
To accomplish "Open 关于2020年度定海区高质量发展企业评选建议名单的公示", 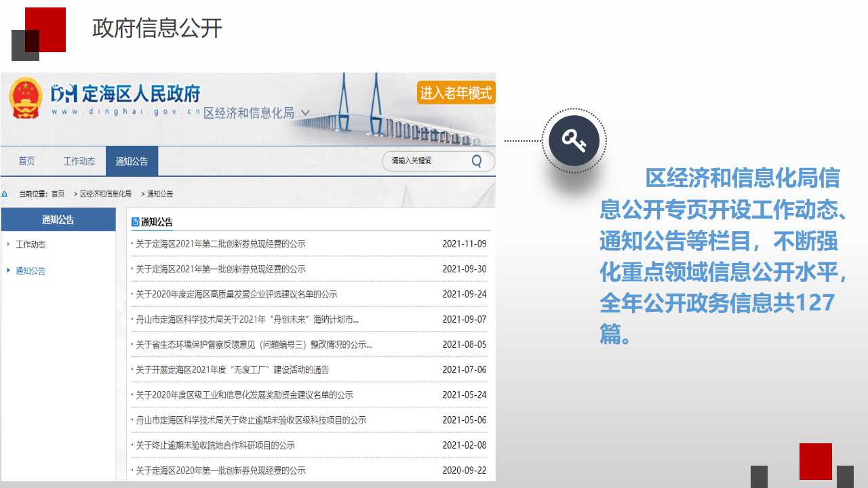I will (x=236, y=294).
